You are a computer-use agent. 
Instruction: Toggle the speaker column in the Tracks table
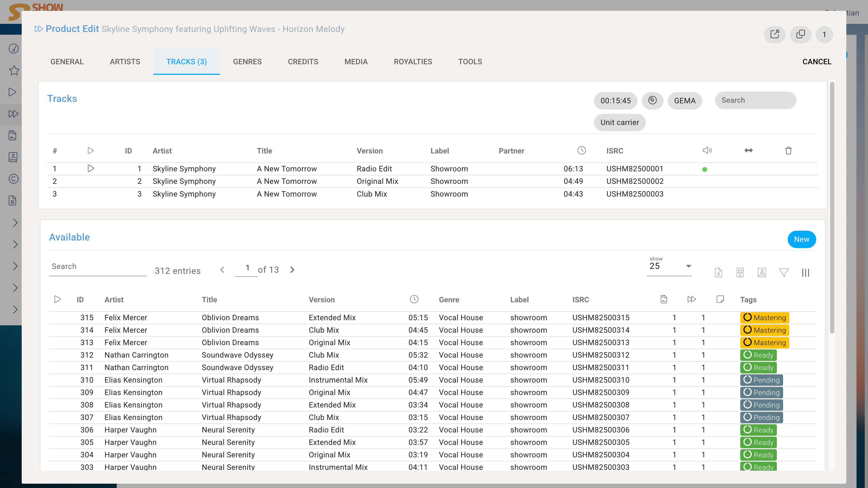(707, 150)
